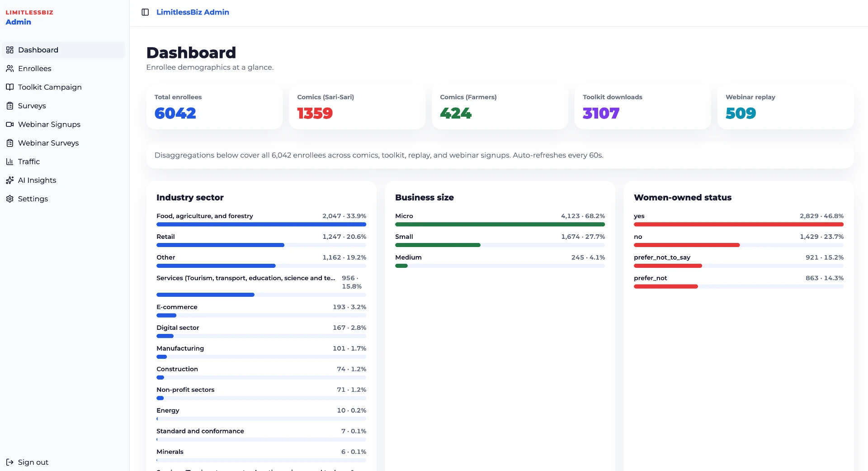
Task: Click the Micro business size bar
Action: pyautogui.click(x=500, y=224)
